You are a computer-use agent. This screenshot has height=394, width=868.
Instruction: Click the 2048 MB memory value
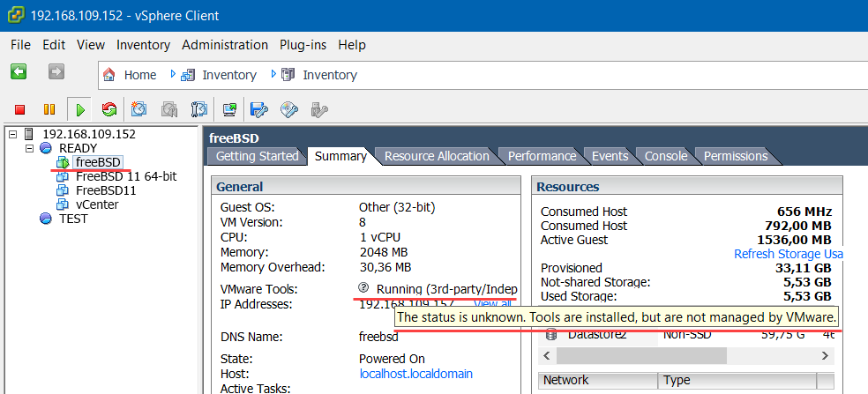[x=384, y=253]
